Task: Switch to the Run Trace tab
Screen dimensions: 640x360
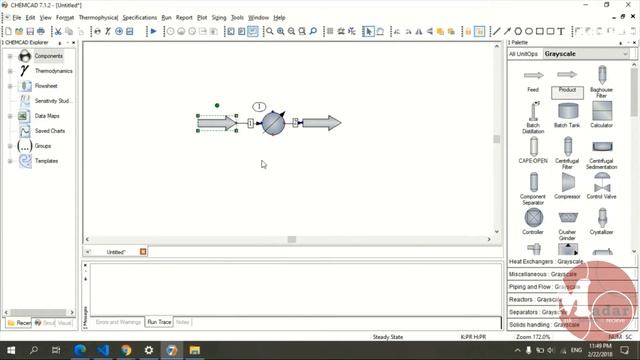Action: click(159, 322)
